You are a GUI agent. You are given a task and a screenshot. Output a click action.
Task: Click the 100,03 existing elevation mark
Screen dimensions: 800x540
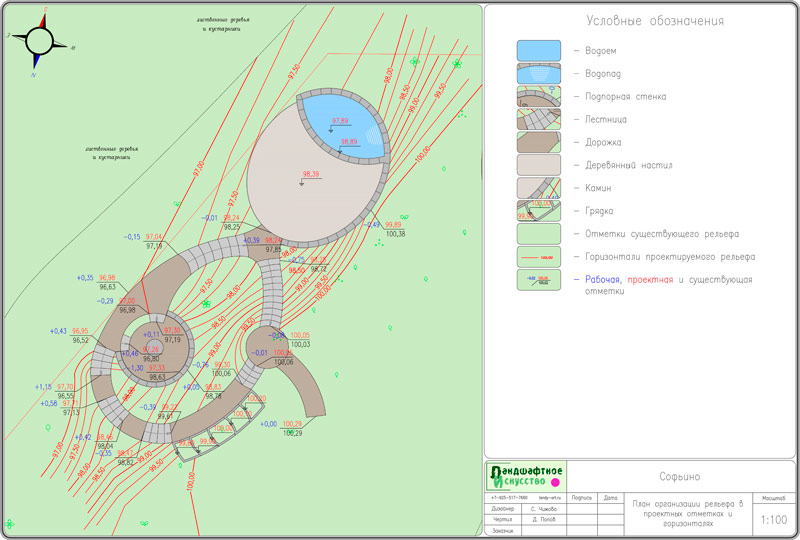pos(300,345)
